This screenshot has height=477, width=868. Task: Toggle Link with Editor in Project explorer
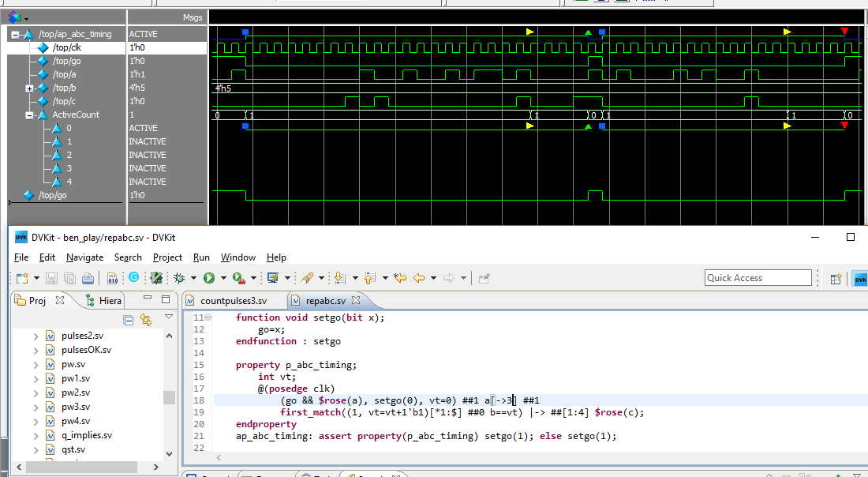point(146,320)
